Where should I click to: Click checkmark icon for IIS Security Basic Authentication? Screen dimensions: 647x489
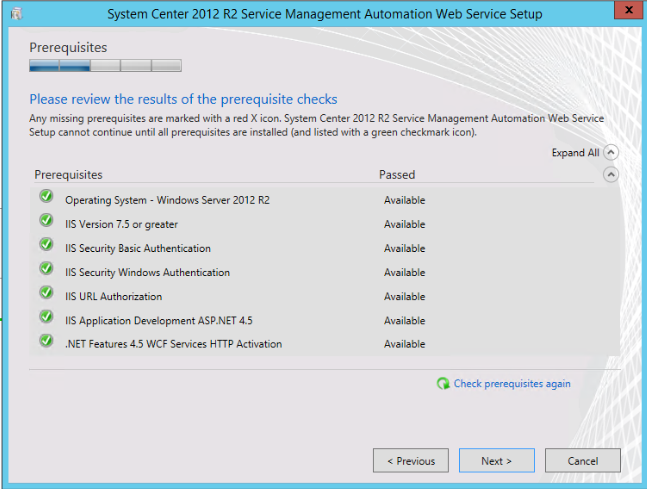click(x=46, y=244)
